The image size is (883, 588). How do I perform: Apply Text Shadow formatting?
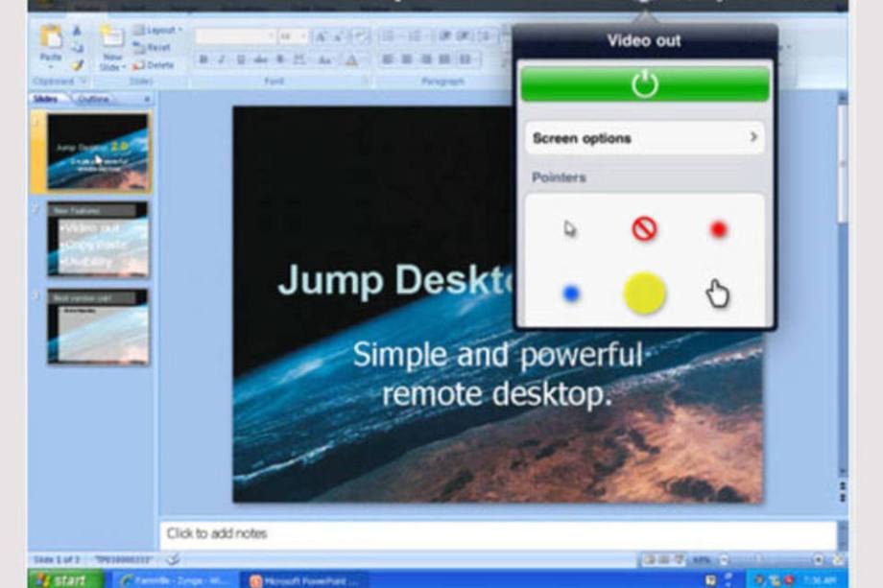pos(280,59)
